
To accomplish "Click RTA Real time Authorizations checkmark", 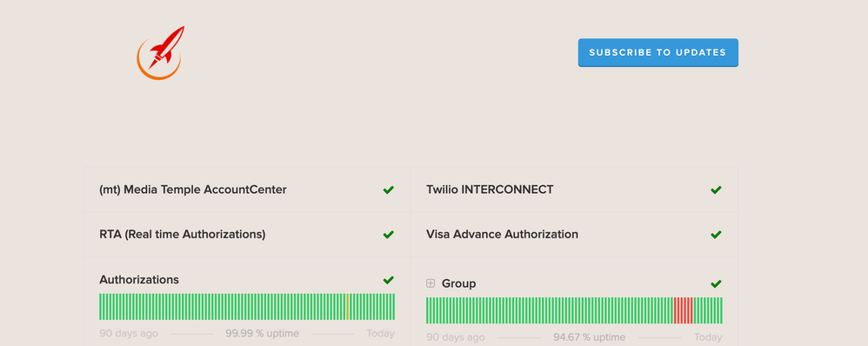I will 389,235.
